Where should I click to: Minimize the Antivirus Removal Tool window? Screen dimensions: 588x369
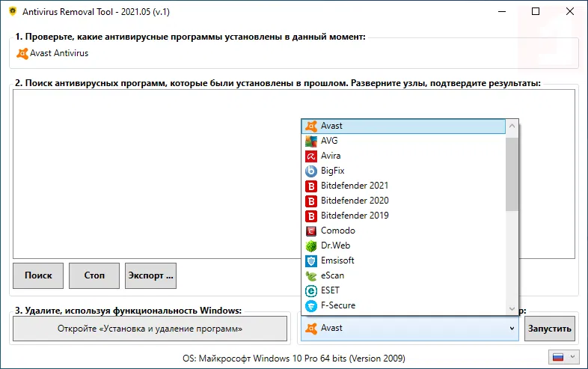coord(502,11)
